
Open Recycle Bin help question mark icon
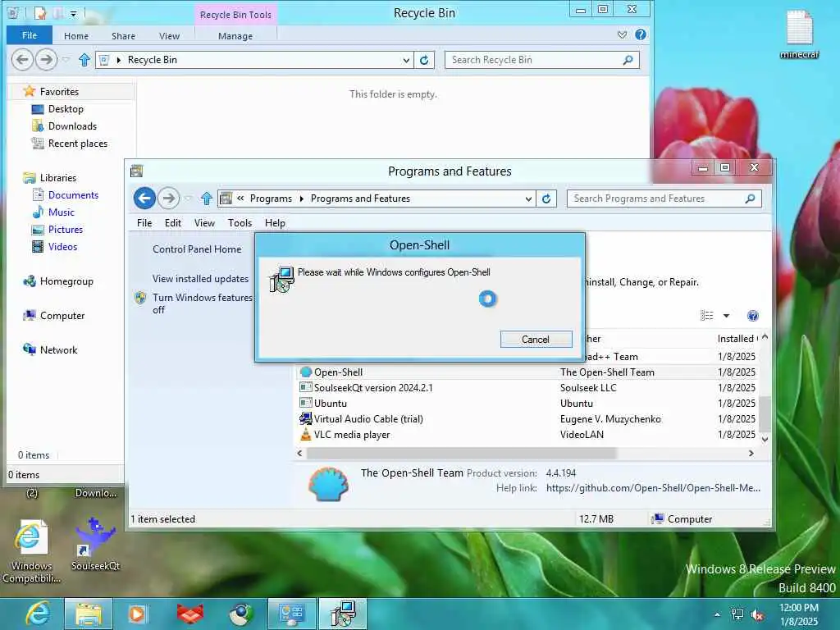pos(640,34)
